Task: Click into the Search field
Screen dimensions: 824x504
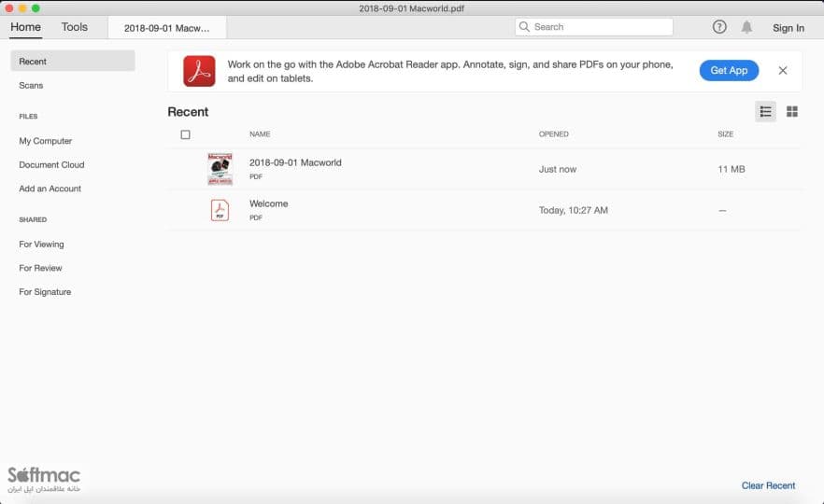Action: pos(594,27)
